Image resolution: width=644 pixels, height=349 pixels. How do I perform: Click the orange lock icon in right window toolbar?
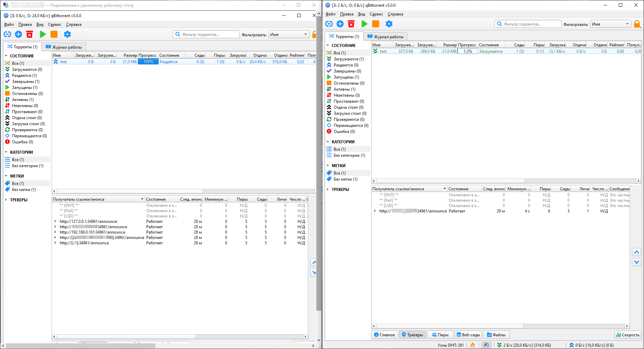click(x=637, y=24)
